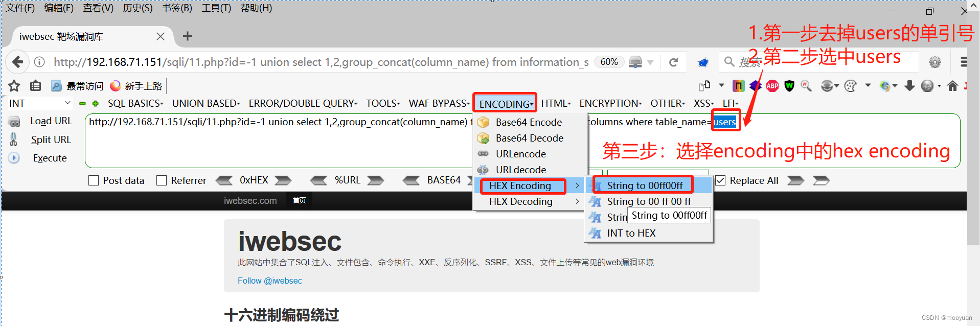Click the bookmark star icon
This screenshot has height=326, width=980.
[x=14, y=85]
